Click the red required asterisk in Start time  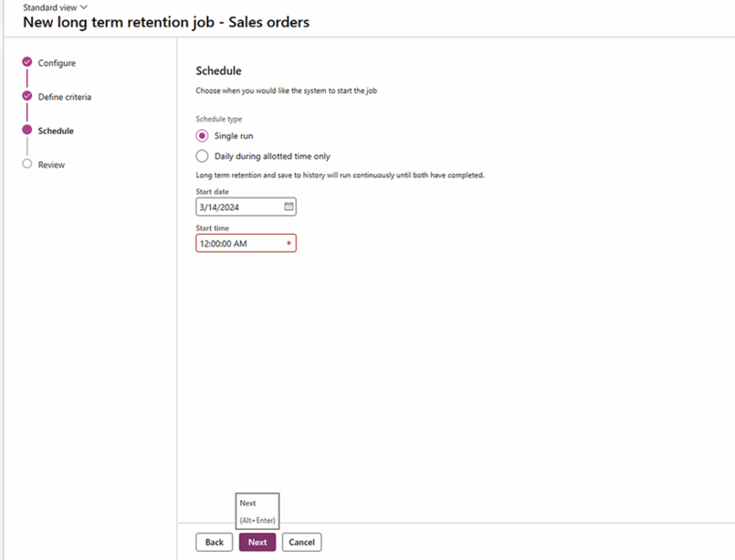point(289,244)
